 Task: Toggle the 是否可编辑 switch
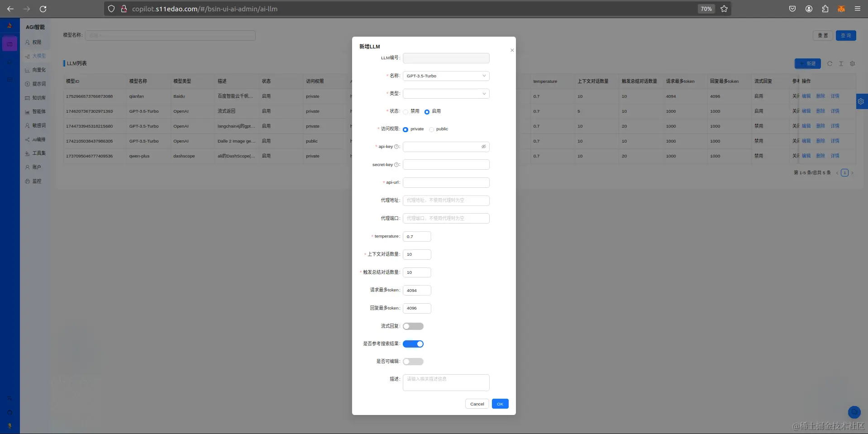(x=413, y=362)
